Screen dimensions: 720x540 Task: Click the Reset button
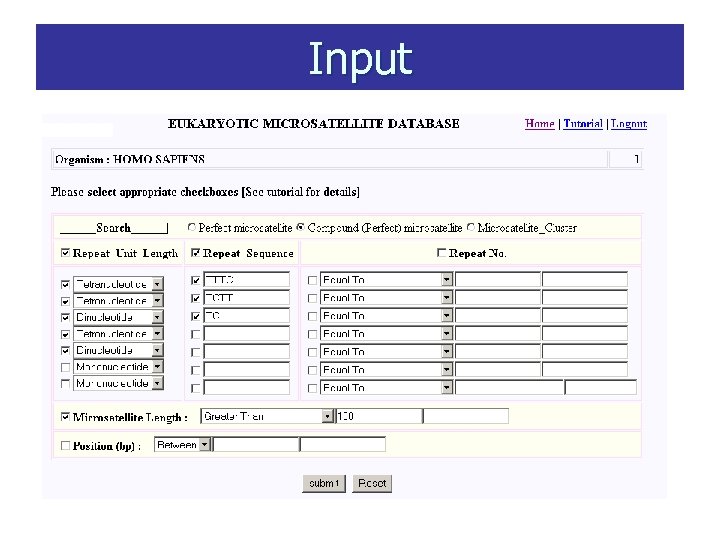pos(372,484)
